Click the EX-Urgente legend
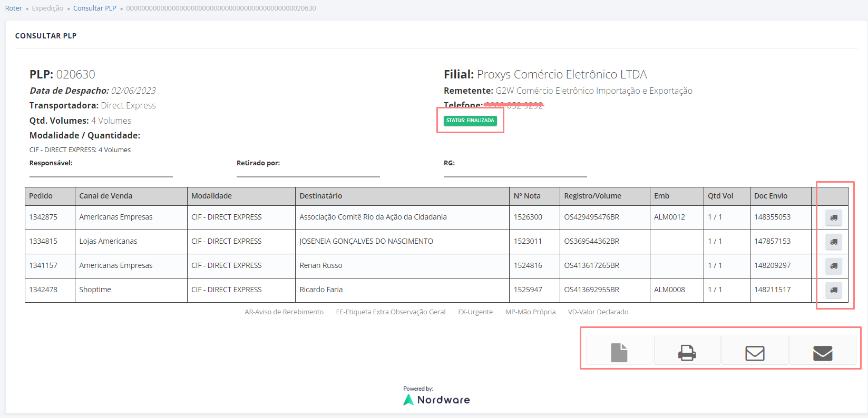868x418 pixels. click(x=475, y=312)
